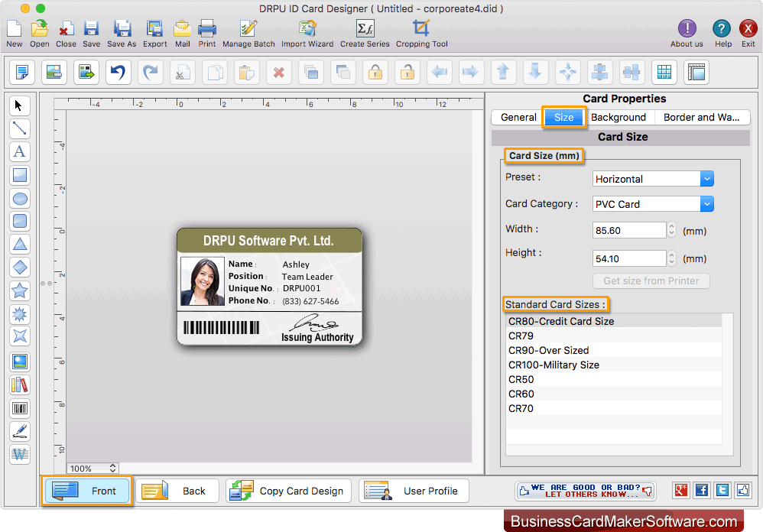763x532 pixels.
Task: Choose the Signature tool
Action: [x=19, y=430]
